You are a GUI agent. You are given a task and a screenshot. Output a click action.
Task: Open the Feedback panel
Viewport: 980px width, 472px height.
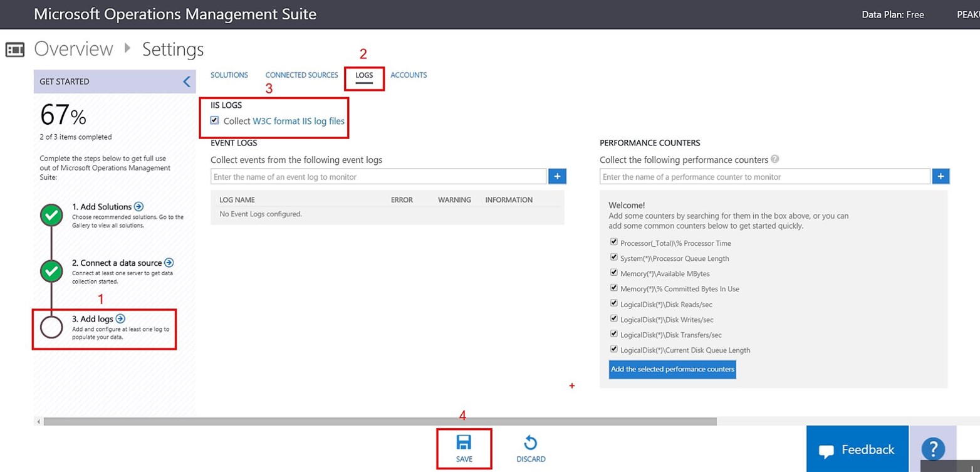point(857,449)
